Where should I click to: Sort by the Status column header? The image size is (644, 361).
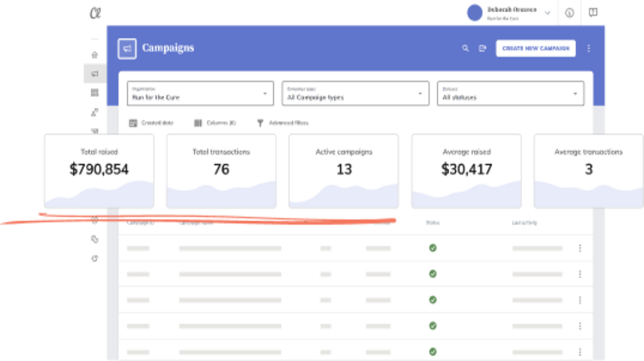[433, 223]
